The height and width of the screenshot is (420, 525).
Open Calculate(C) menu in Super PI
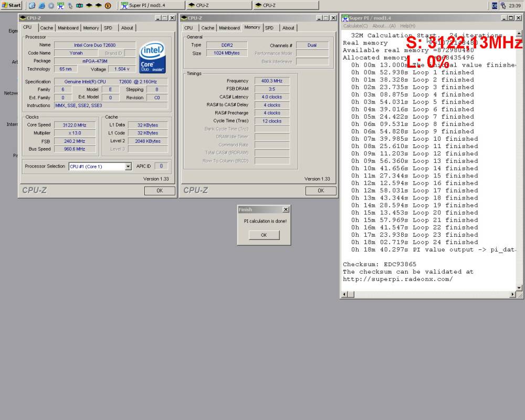click(355, 26)
